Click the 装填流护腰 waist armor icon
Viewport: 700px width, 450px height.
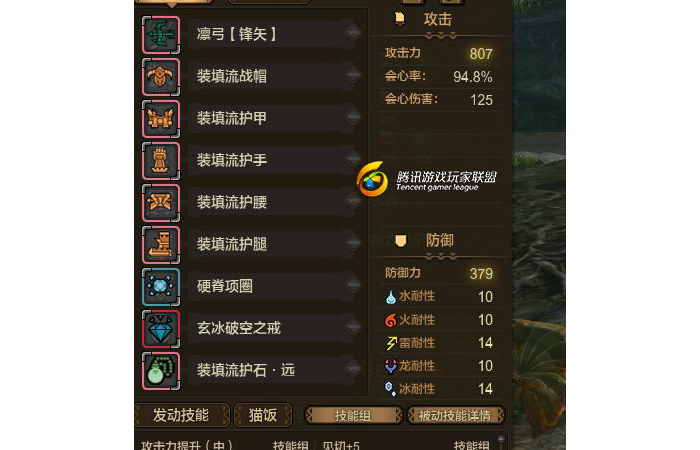pos(161,203)
